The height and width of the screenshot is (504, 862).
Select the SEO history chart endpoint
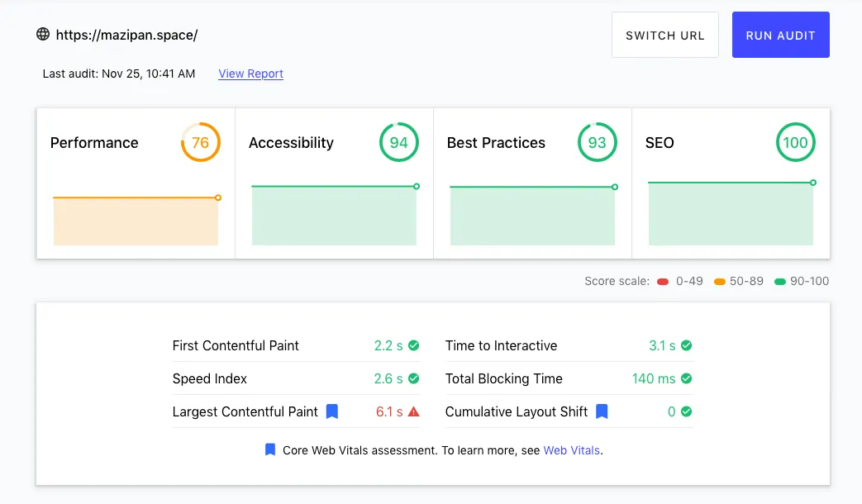pyautogui.click(x=813, y=183)
